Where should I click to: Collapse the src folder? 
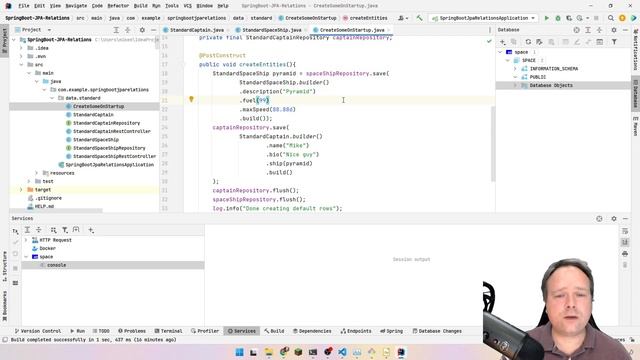(x=21, y=64)
